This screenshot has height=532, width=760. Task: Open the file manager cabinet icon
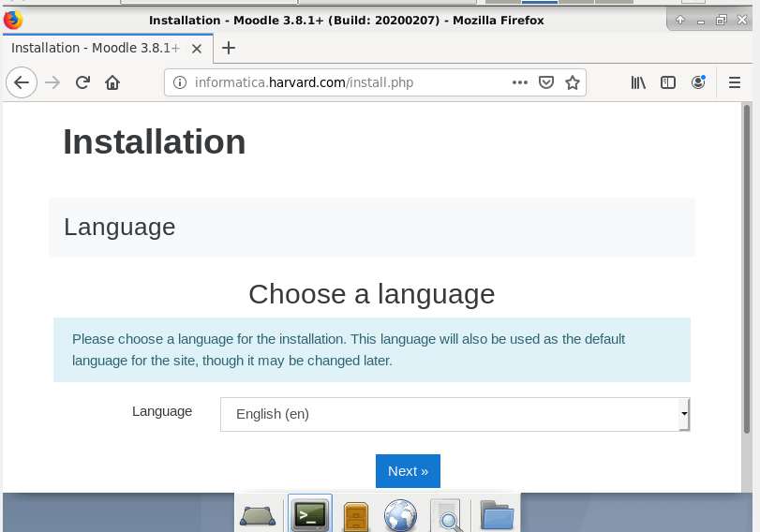coord(356,514)
